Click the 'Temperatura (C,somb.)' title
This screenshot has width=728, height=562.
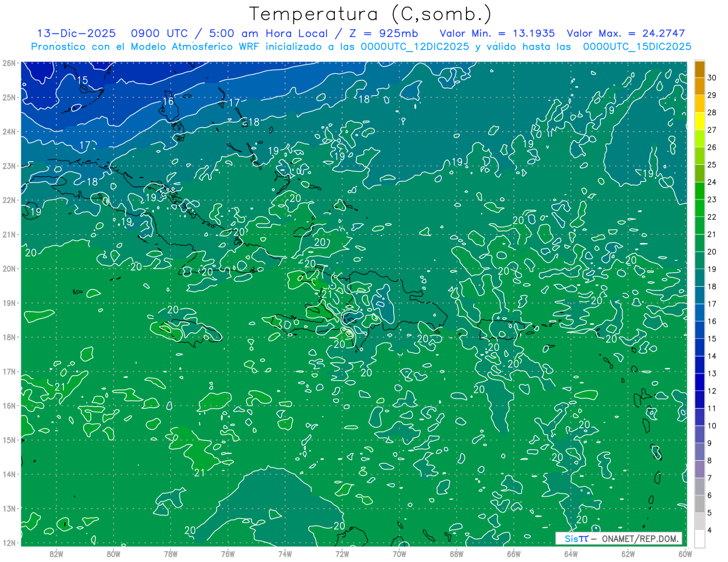point(370,14)
